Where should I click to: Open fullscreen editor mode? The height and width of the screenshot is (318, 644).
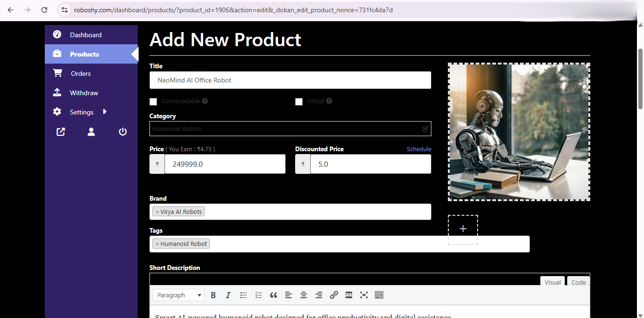click(364, 295)
